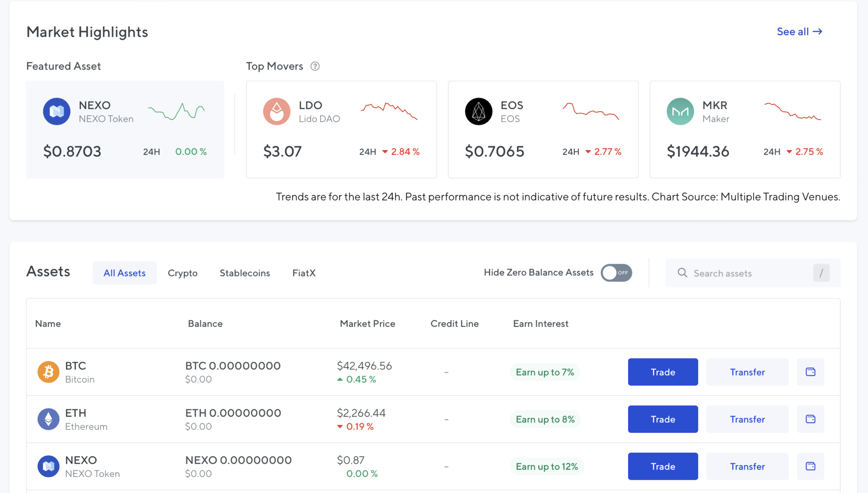Click Trade button for NEXO Token
The width and height of the screenshot is (868, 493).
click(x=663, y=466)
